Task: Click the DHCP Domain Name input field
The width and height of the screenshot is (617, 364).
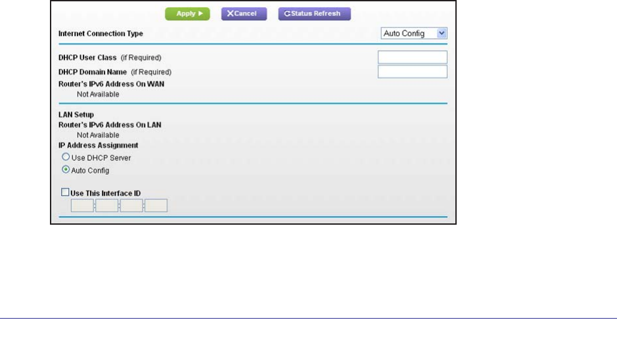Action: [x=413, y=72]
